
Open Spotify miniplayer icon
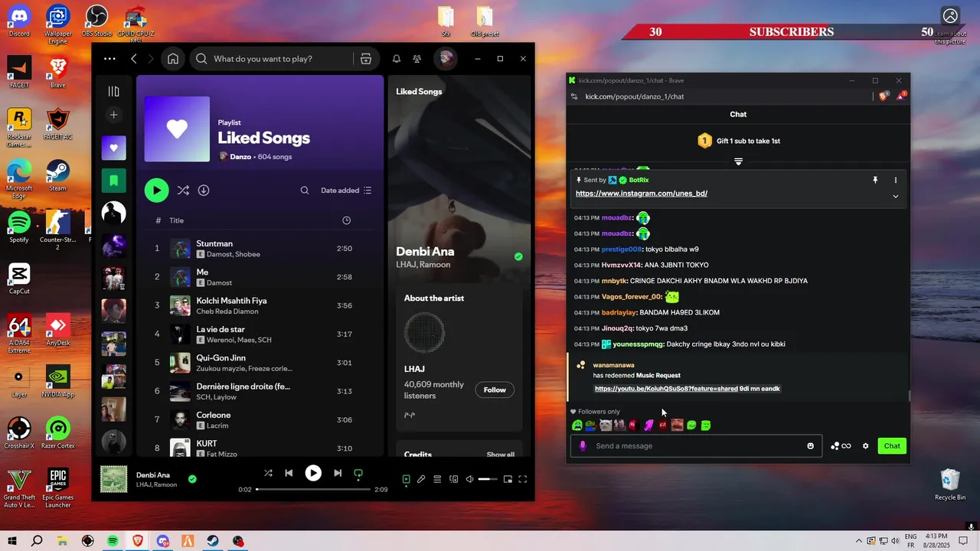tap(508, 479)
